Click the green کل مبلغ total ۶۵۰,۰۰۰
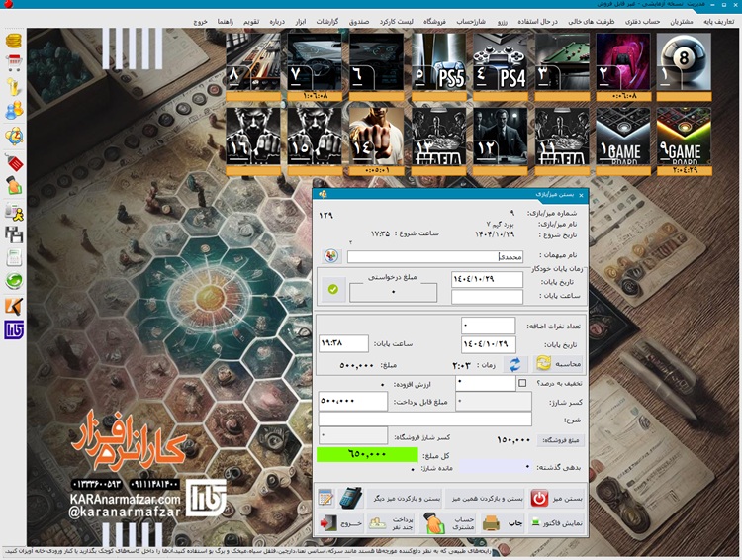 tap(367, 454)
